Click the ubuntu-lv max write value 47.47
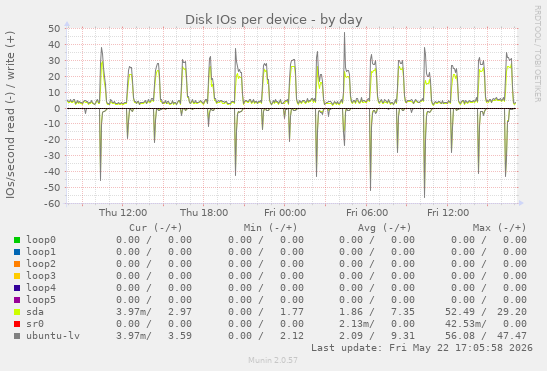Image resolution: width=547 pixels, height=371 pixels. point(512,335)
